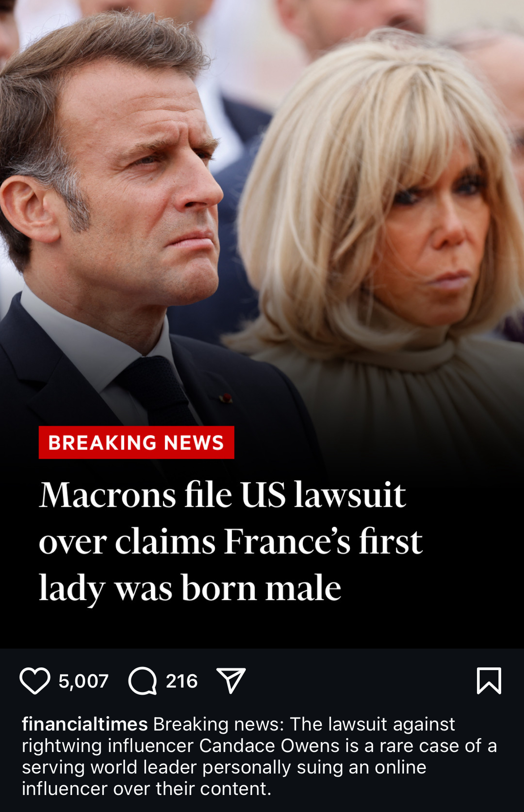Share the post using the paper plane icon

[231, 681]
